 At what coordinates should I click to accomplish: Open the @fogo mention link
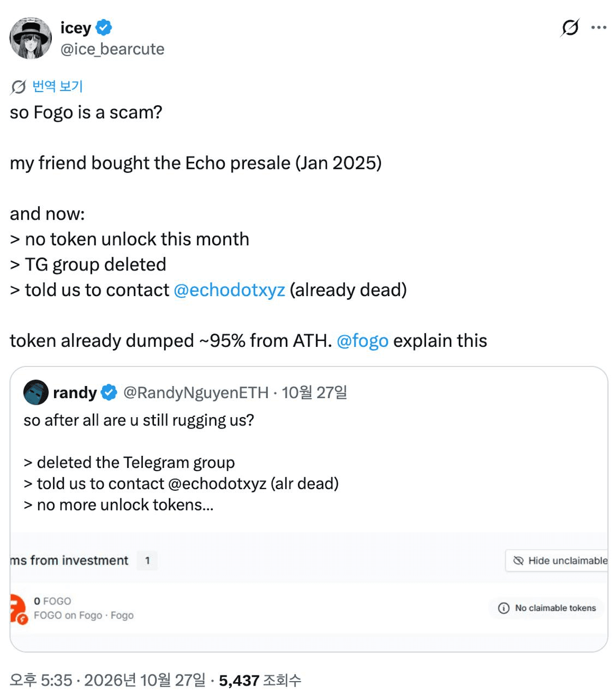point(362,340)
